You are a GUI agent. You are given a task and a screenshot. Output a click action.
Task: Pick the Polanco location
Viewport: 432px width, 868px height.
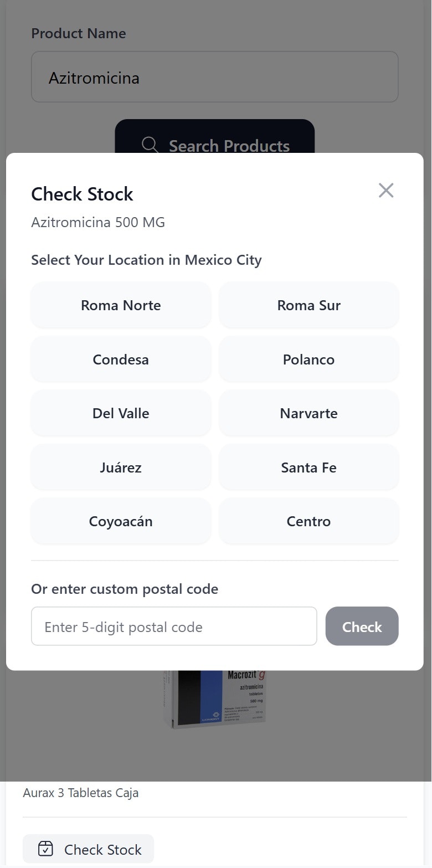308,359
